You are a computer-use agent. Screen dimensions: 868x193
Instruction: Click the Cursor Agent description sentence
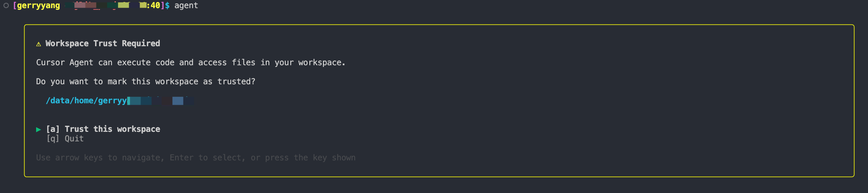click(x=190, y=63)
